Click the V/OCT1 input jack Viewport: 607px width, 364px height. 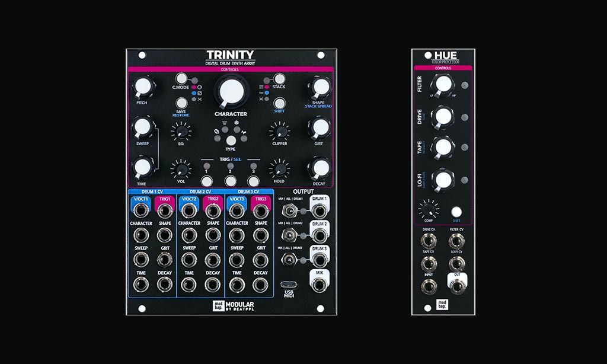(x=141, y=210)
